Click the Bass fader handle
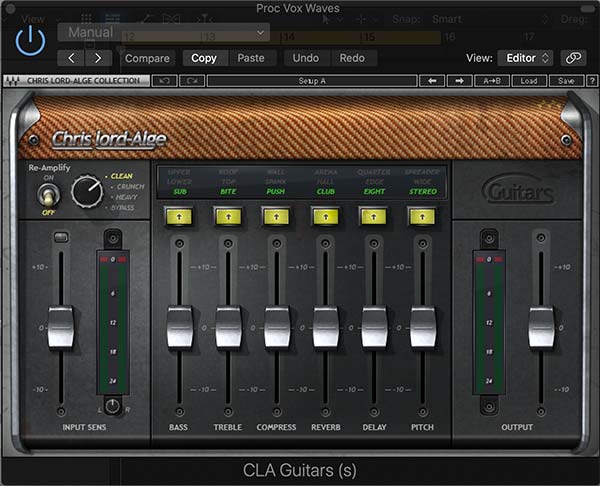 180,328
